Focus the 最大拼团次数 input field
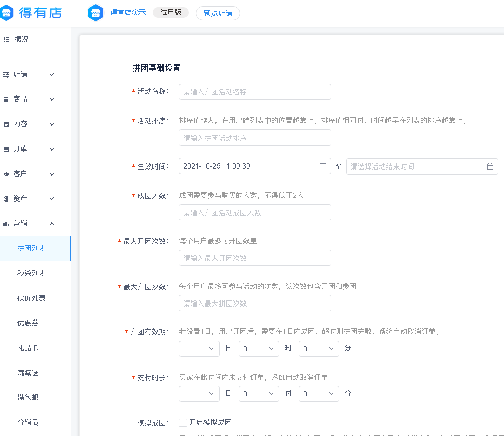This screenshot has width=504, height=436. click(255, 303)
